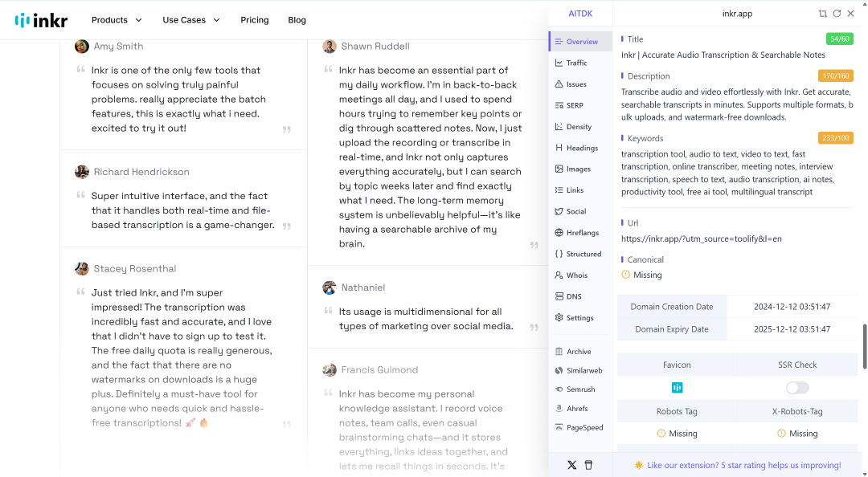Click the Ahrefs icon
Viewport: 868px width, 477px height.
[x=559, y=409]
